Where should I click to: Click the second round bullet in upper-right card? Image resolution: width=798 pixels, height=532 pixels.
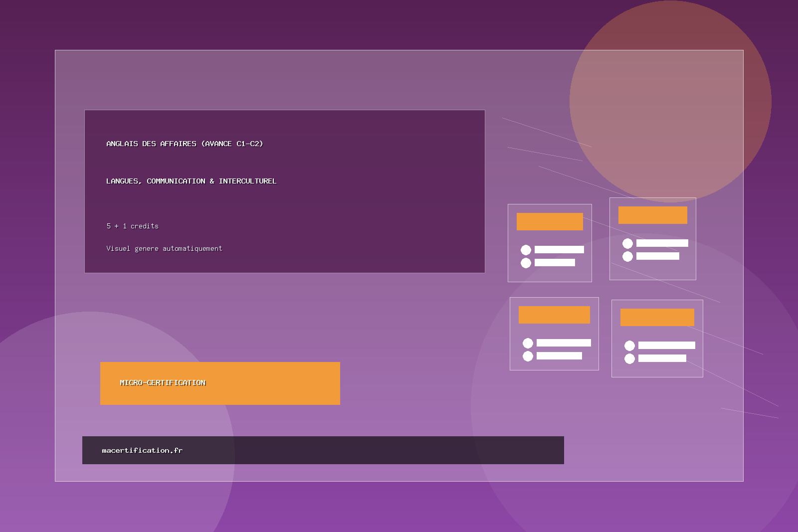coord(627,256)
